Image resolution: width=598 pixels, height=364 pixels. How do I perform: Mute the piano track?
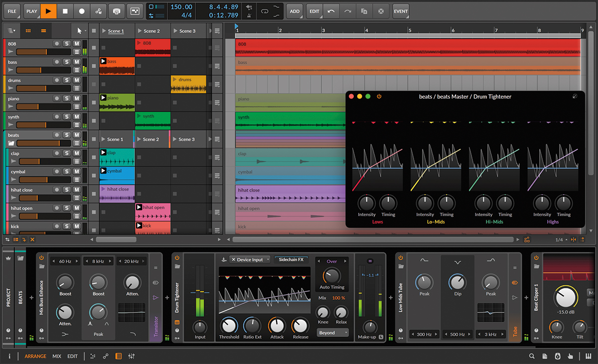click(77, 99)
